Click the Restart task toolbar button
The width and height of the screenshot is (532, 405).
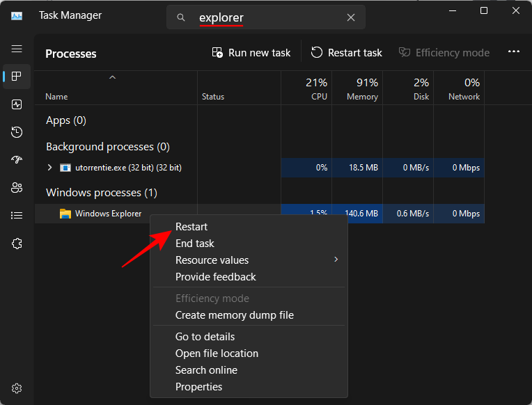click(346, 53)
